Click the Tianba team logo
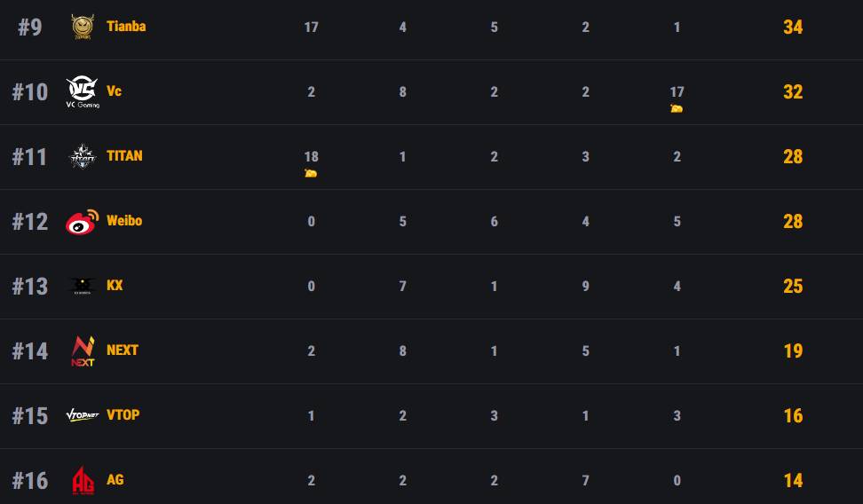Image resolution: width=863 pixels, height=504 pixels. pyautogui.click(x=83, y=27)
